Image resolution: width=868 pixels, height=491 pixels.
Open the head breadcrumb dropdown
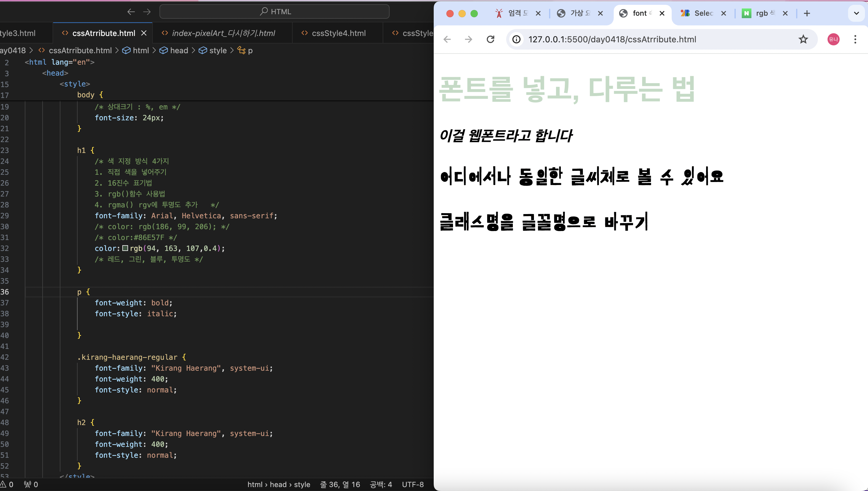coord(178,50)
